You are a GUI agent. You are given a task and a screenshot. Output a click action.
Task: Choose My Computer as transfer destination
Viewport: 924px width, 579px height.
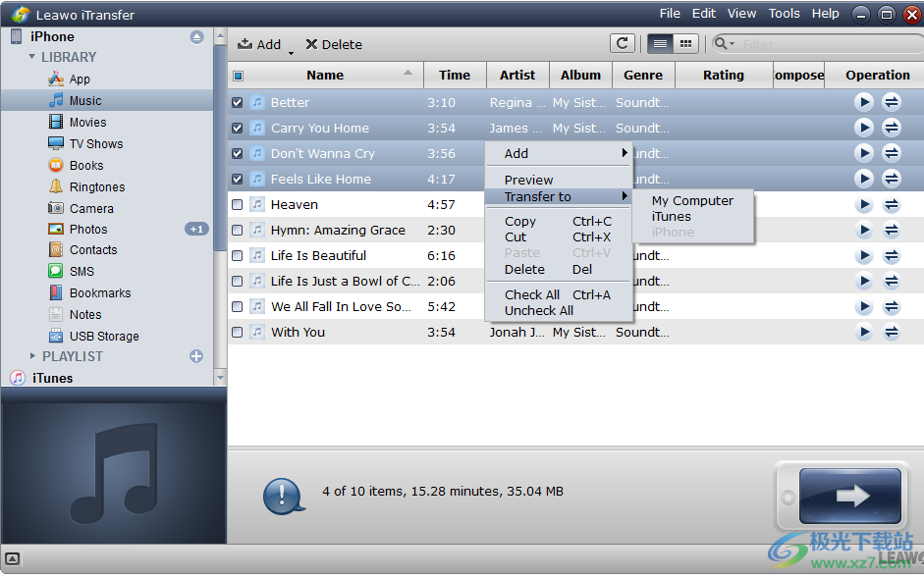point(692,201)
